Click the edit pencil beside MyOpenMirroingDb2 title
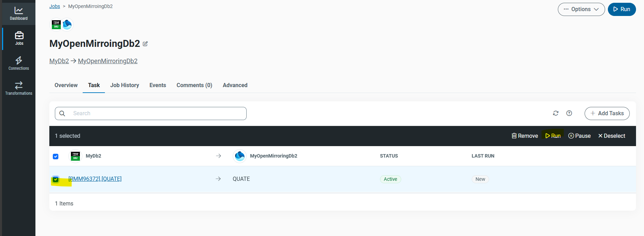Screen dimensions: 644x236 pyautogui.click(x=145, y=44)
